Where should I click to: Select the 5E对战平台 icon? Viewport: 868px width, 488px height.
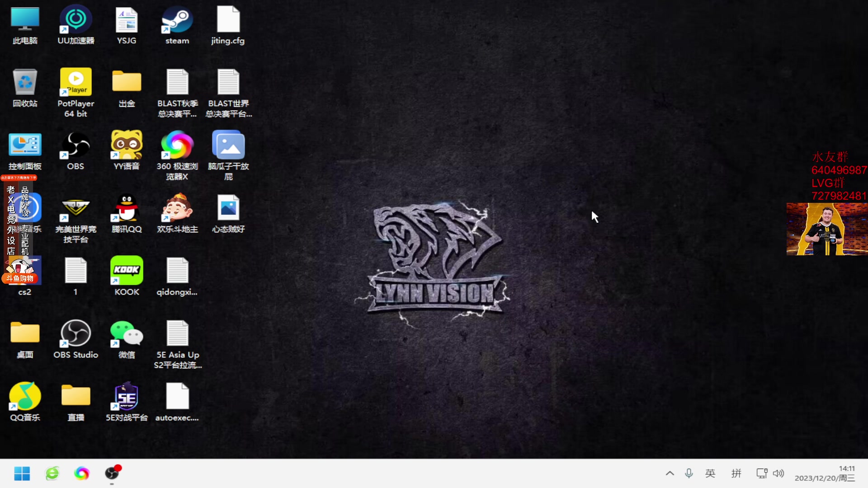point(127,397)
